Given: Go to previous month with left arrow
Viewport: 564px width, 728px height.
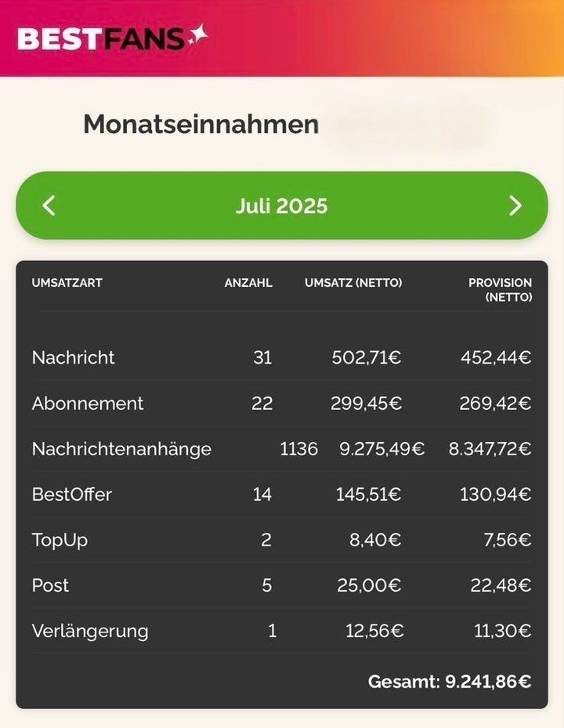Looking at the screenshot, I should coord(49,206).
